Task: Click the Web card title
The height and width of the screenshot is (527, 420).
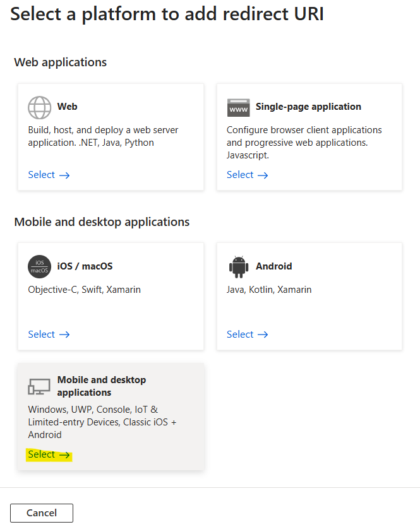Action: [67, 107]
